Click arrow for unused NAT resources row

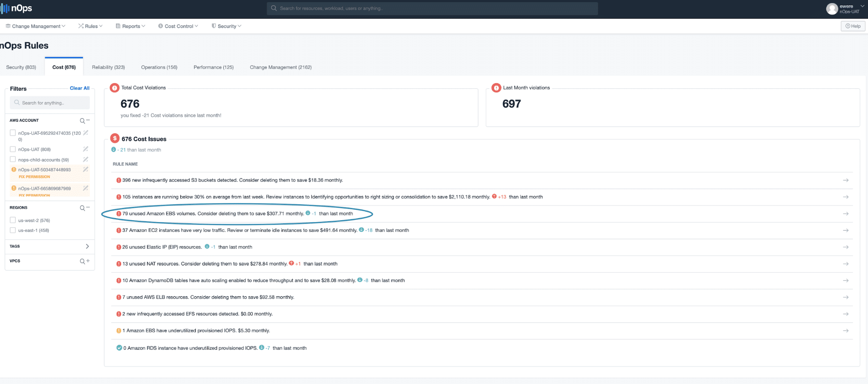[x=846, y=264]
